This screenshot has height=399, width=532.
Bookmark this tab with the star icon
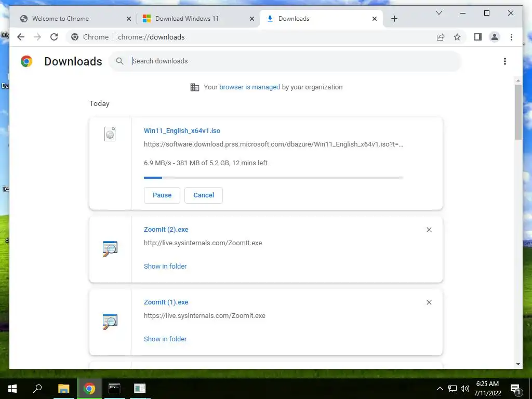pos(457,37)
